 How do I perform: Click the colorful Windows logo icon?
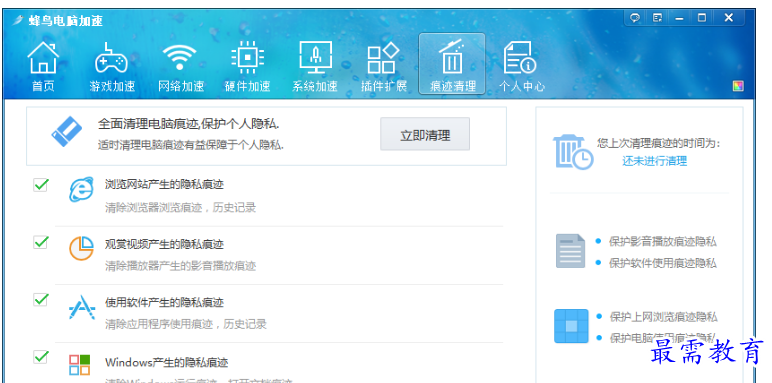tap(80, 365)
